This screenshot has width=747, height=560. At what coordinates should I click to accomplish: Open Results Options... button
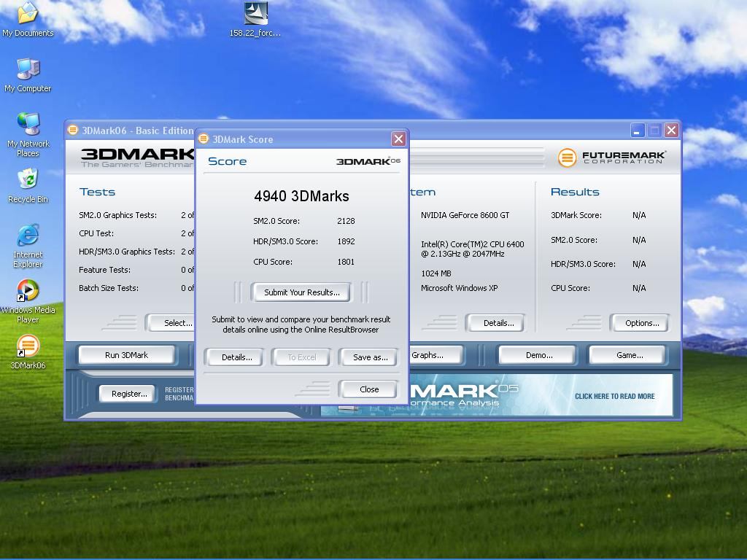coord(642,323)
